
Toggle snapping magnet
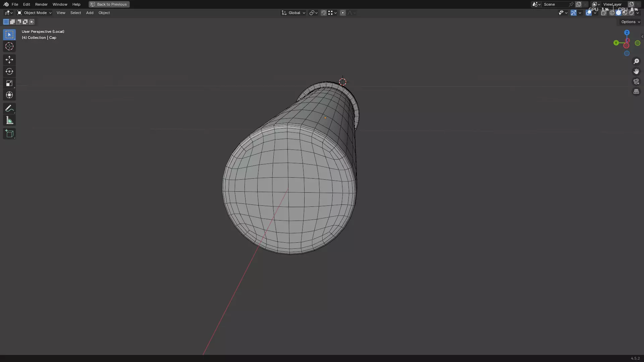(x=323, y=13)
